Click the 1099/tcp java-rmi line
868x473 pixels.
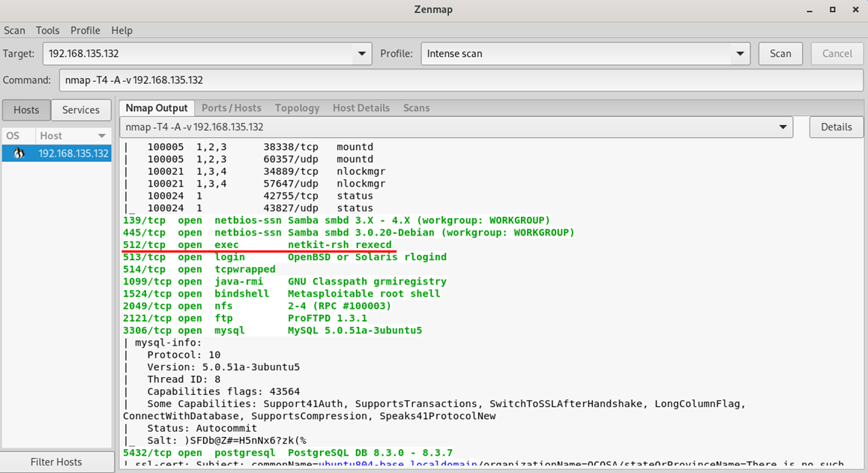click(x=285, y=281)
